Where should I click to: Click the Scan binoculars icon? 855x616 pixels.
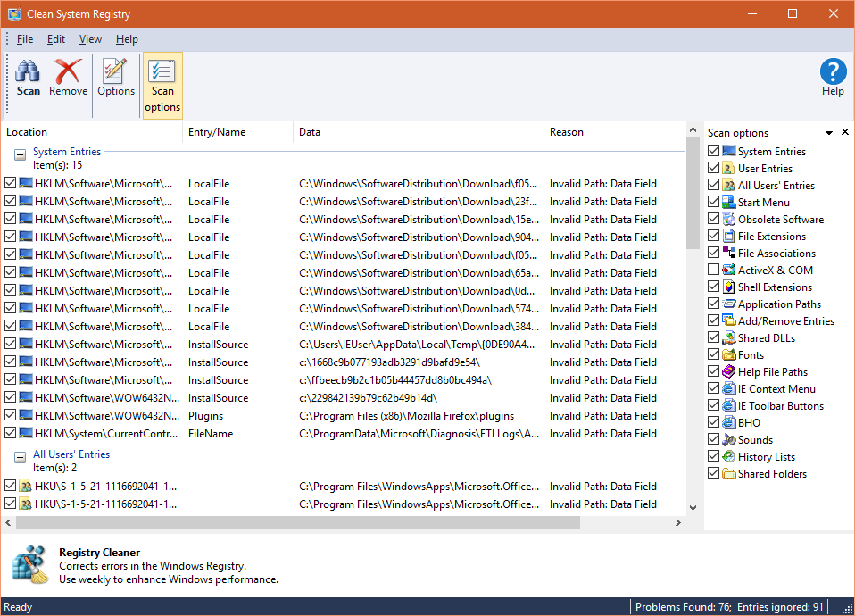pyautogui.click(x=28, y=71)
